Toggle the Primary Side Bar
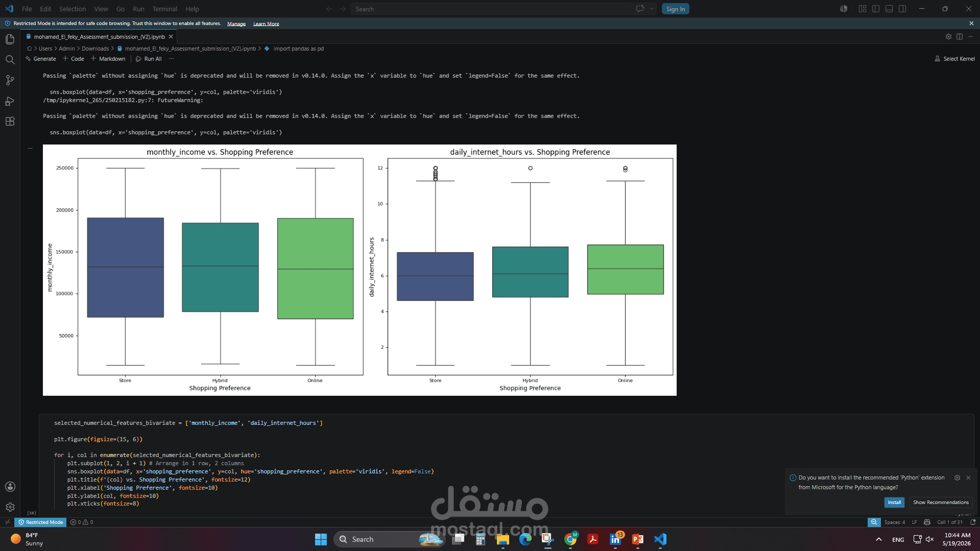The height and width of the screenshot is (551, 980). coord(876,9)
